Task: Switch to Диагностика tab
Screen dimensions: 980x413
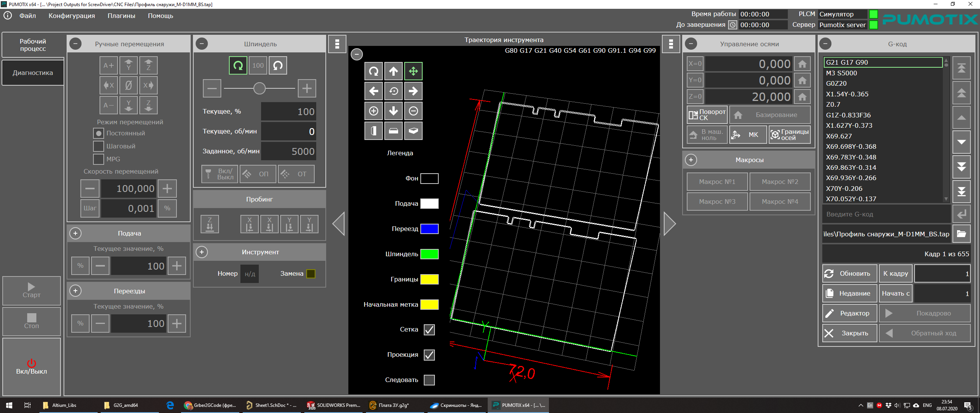Action: [33, 73]
